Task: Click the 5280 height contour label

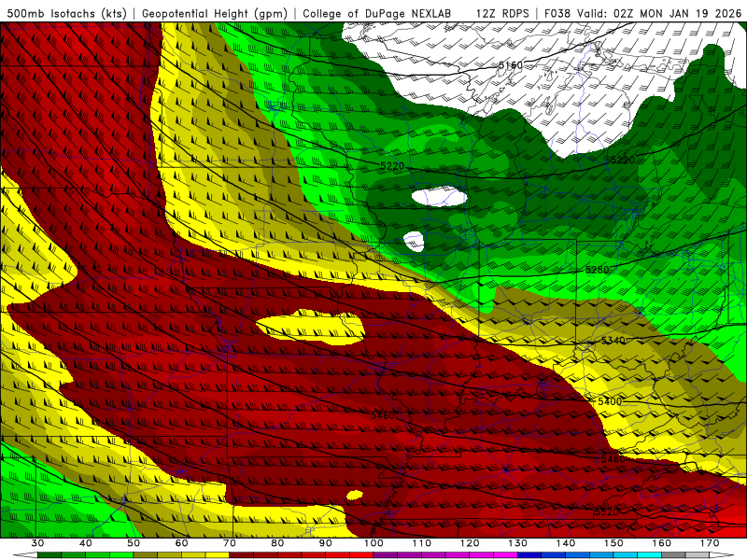Action: coord(597,270)
